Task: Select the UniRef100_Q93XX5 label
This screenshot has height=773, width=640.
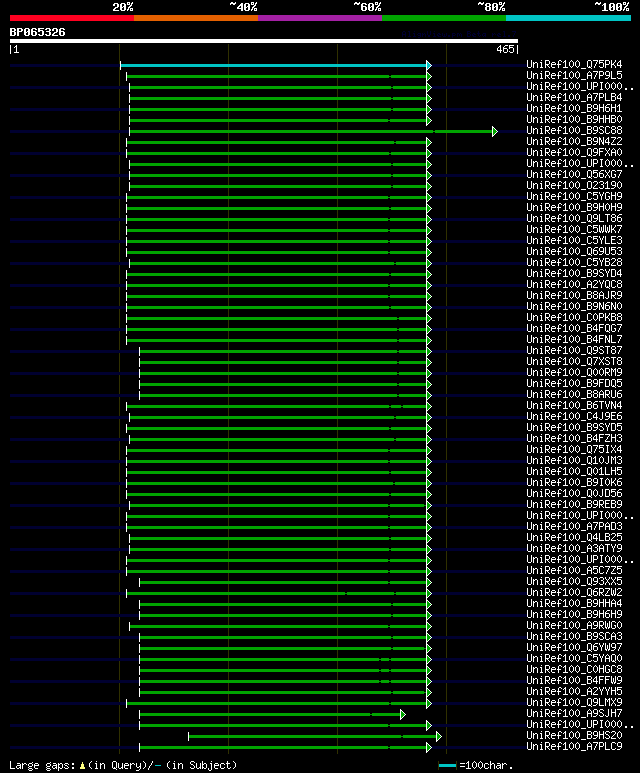Action: tap(574, 581)
